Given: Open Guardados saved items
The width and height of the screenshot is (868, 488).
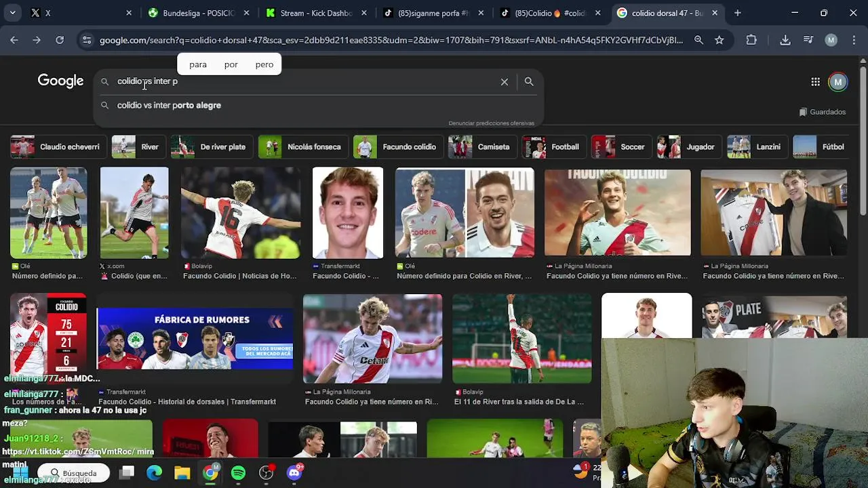Looking at the screenshot, I should click(x=823, y=112).
